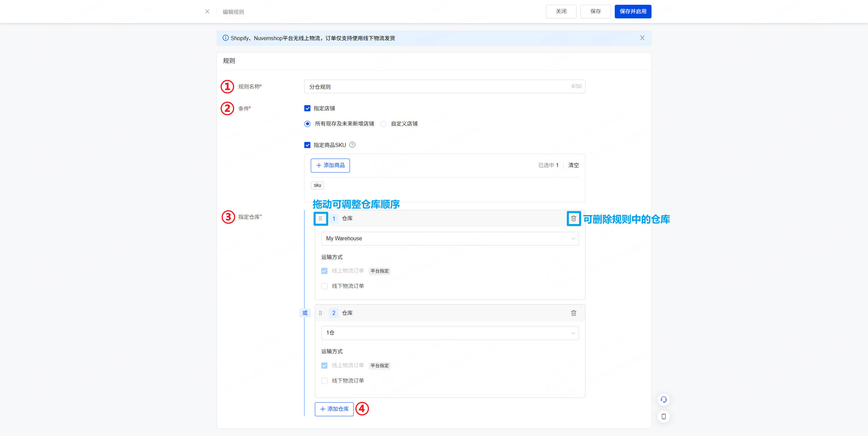Click the 添加商品 button

coord(330,165)
